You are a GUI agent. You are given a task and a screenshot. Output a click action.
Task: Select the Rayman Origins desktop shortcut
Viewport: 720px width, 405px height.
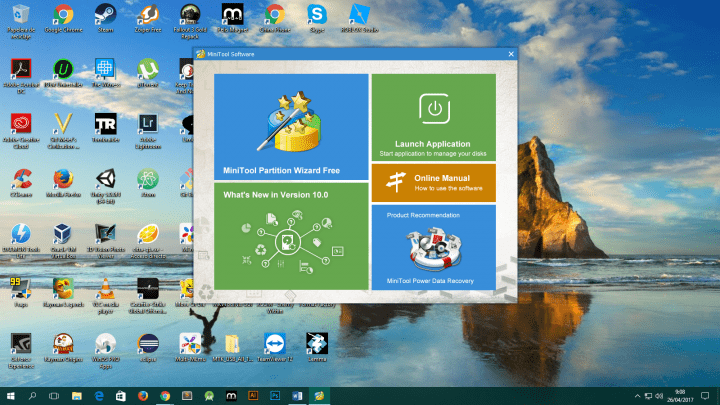pos(63,348)
